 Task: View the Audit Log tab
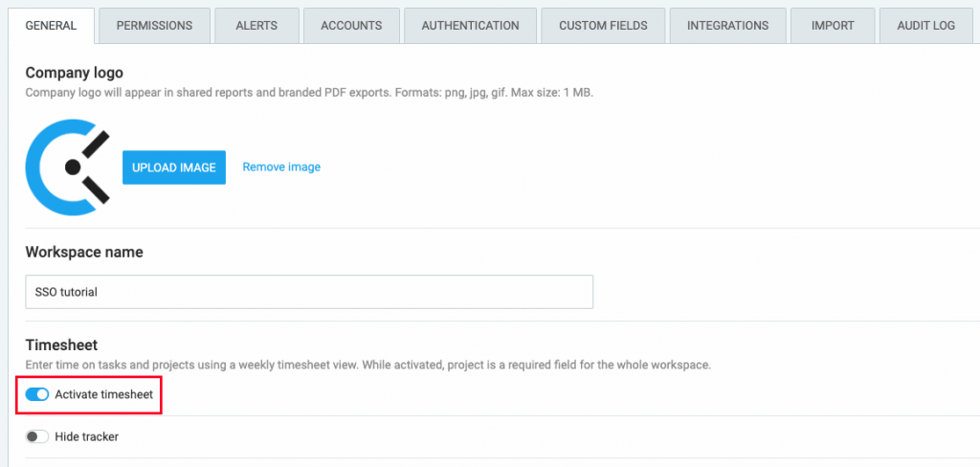[925, 26]
